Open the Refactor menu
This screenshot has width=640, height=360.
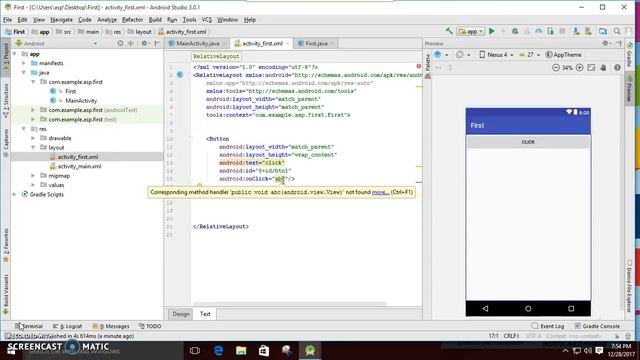point(132,20)
